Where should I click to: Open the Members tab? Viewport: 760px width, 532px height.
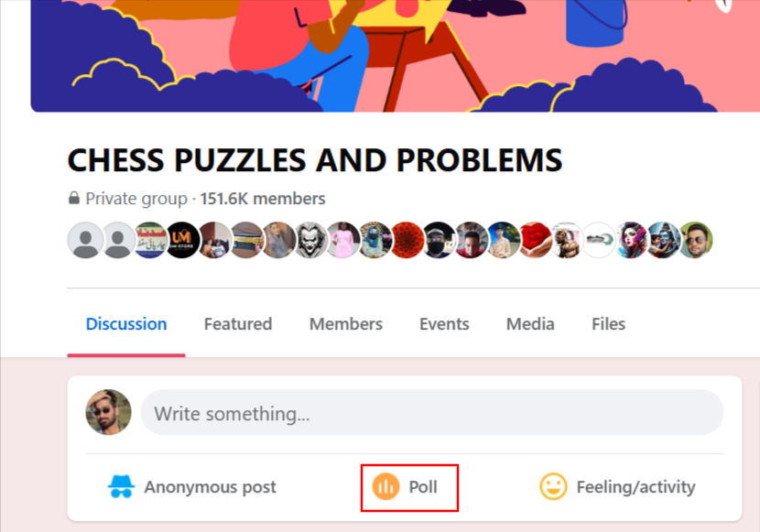pos(345,323)
